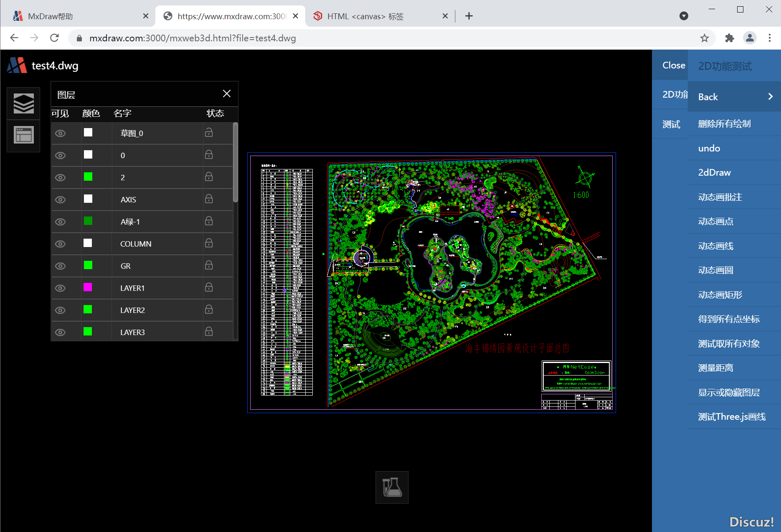Select 动态画矩形 option
Viewport: 781px width, 532px height.
pos(734,295)
